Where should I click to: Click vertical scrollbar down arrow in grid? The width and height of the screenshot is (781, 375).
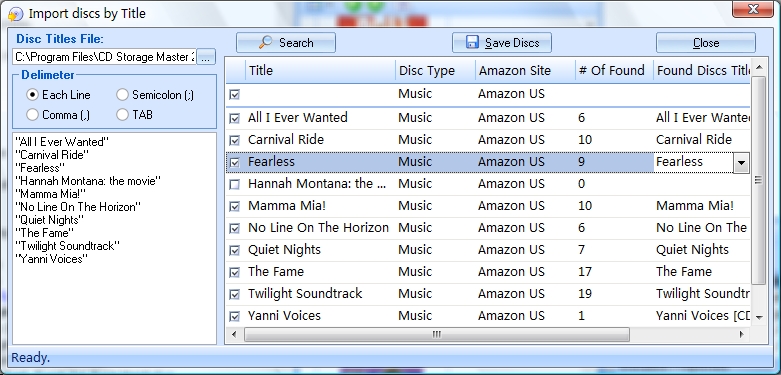759,317
